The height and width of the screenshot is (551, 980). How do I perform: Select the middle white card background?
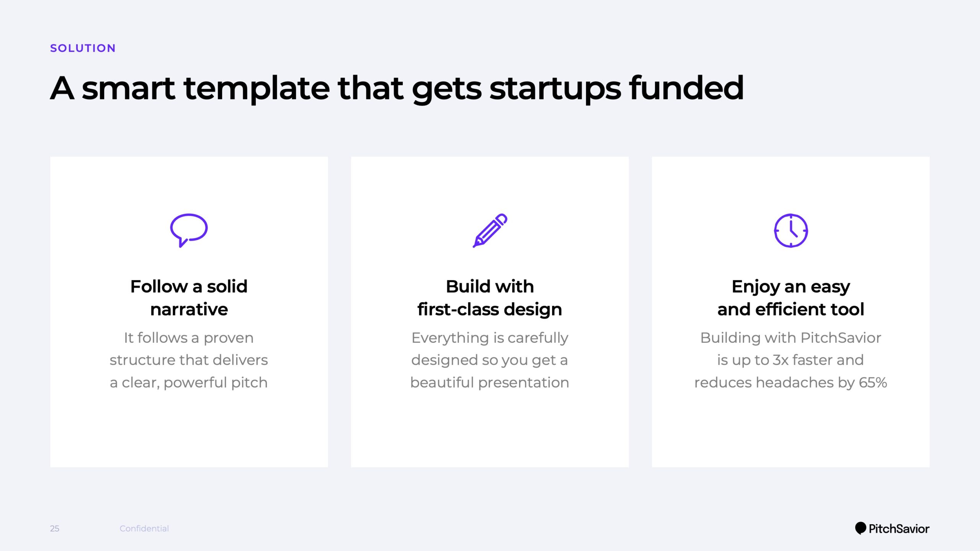[x=490, y=312]
